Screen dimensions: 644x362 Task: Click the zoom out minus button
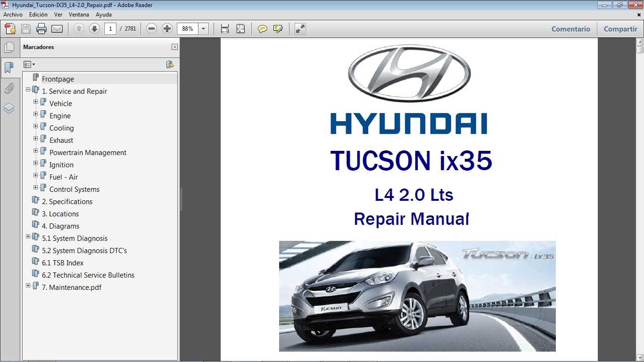151,29
